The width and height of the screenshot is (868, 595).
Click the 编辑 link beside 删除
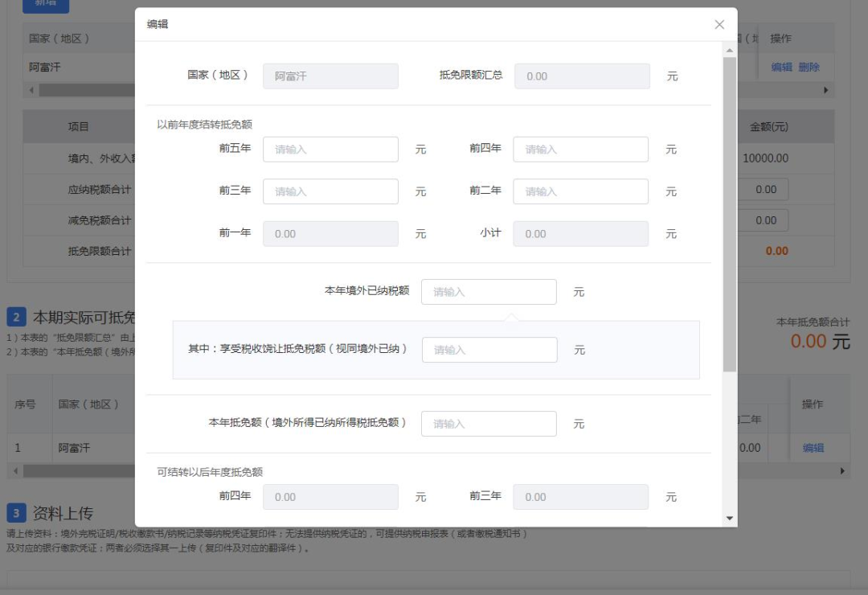point(781,68)
